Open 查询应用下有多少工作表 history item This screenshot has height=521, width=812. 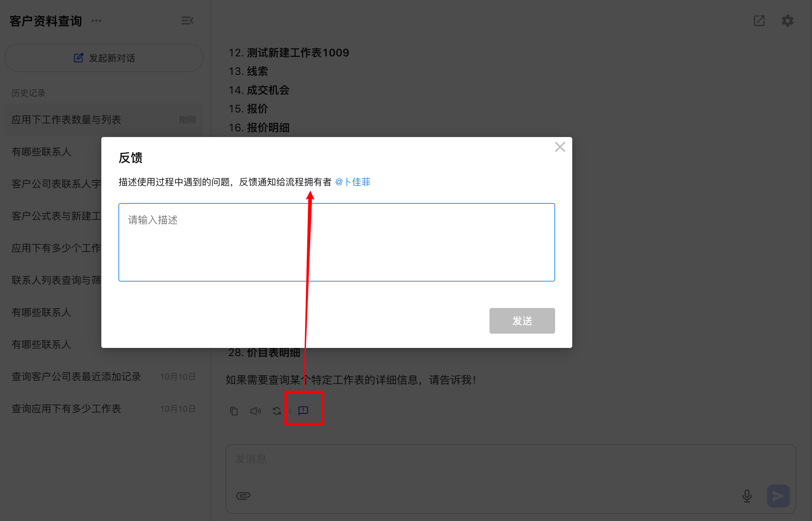point(66,409)
